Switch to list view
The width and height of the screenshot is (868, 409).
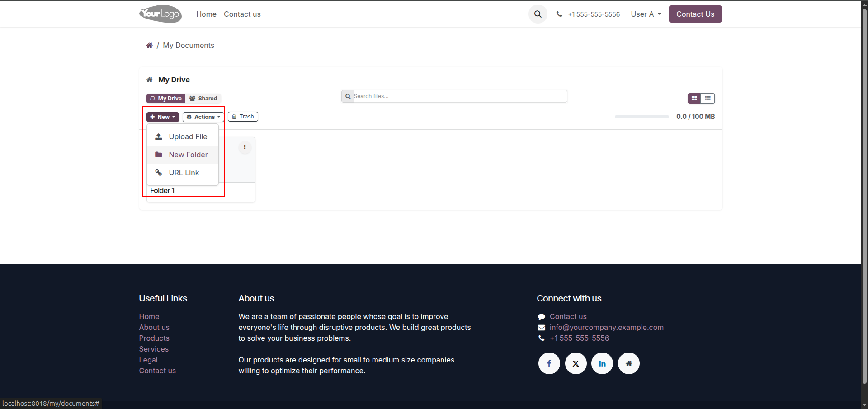[x=708, y=98]
